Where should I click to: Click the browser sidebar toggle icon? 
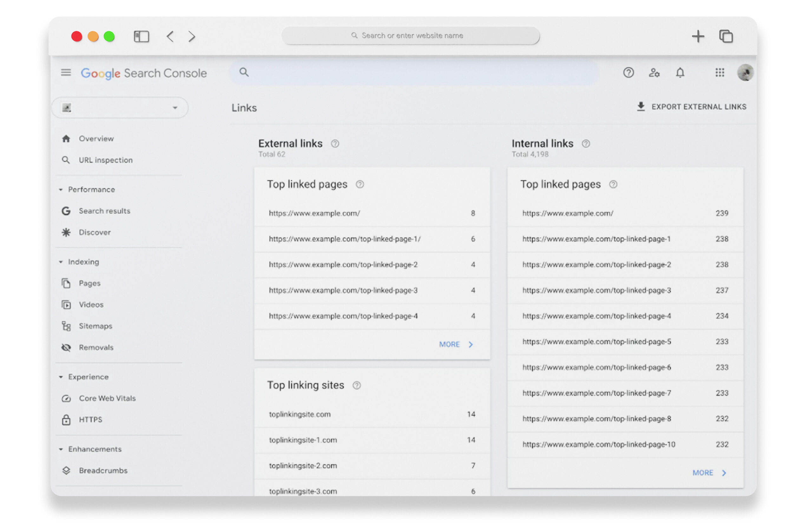click(x=141, y=36)
